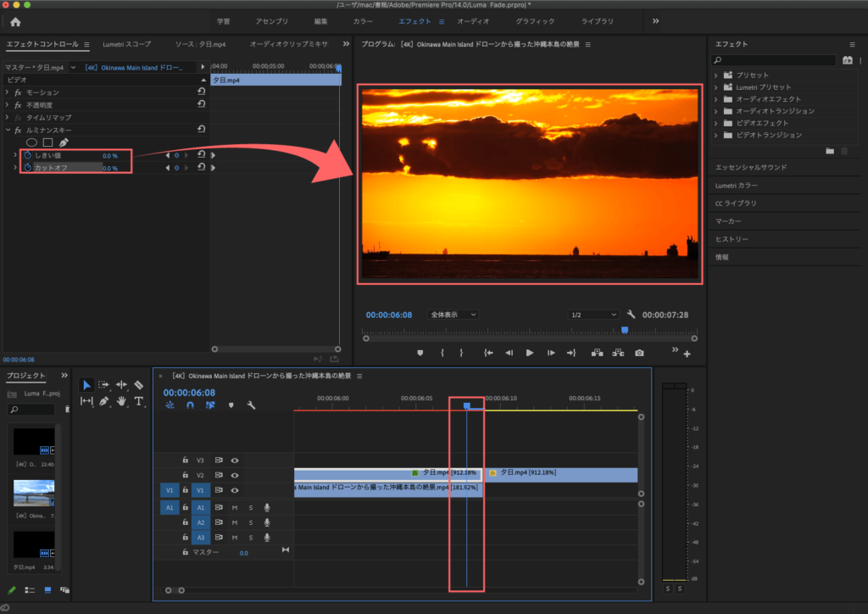Toggle animation stopwatch for しきい値
This screenshot has height=614, width=868.
[x=28, y=155]
